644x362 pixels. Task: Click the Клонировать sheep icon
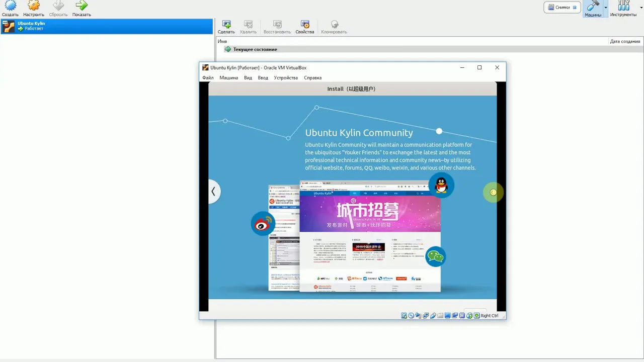click(334, 24)
